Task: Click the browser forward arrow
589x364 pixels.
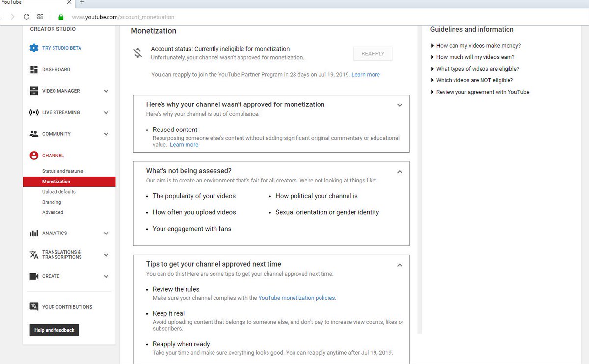Action: coord(12,17)
